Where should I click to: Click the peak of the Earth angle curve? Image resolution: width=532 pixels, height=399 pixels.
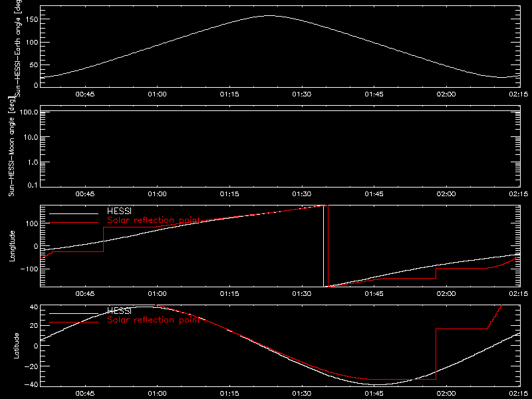pos(269,15)
